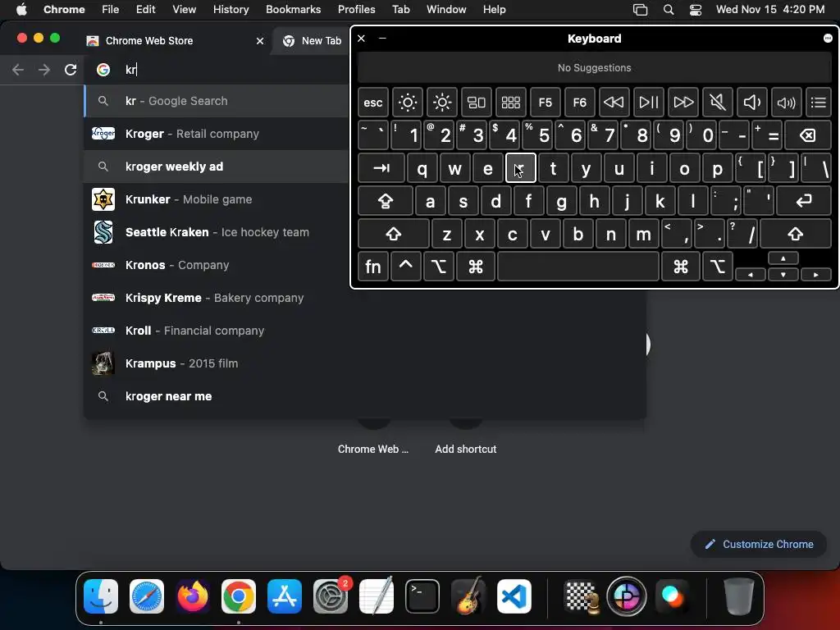Decrease brightness with the dim sun key
The image size is (840, 630).
[x=407, y=103]
